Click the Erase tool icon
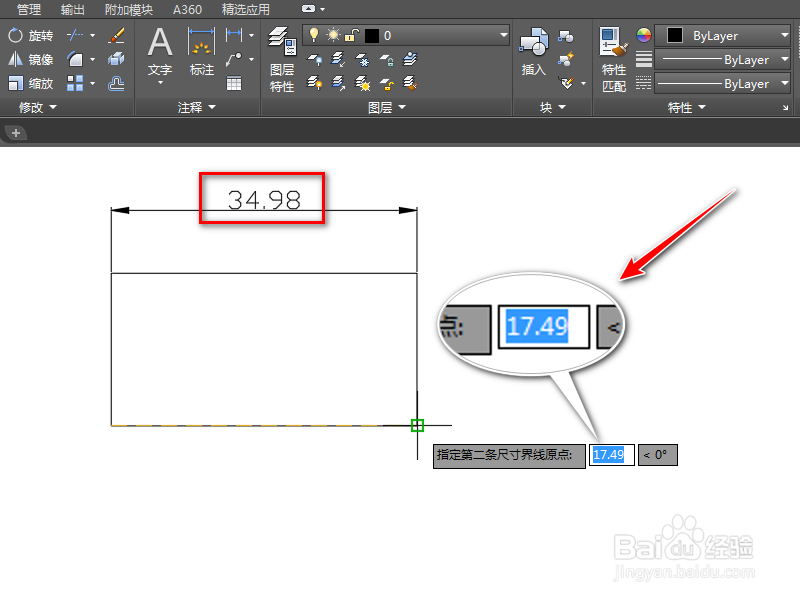 (x=116, y=35)
